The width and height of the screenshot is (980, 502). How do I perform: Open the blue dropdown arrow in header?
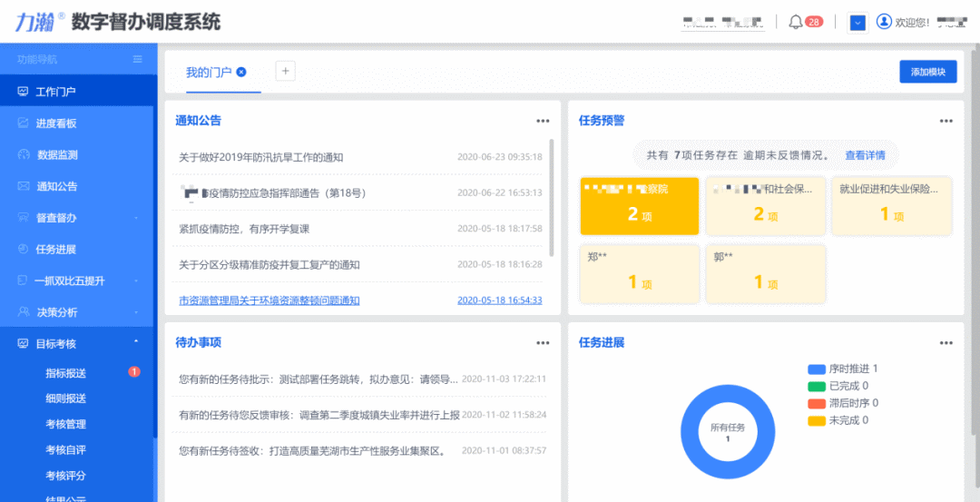[x=858, y=23]
